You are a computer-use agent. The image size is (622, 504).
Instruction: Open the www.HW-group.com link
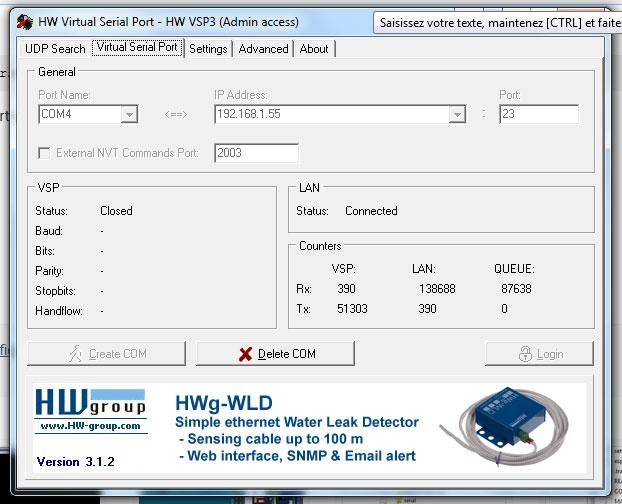click(x=90, y=426)
